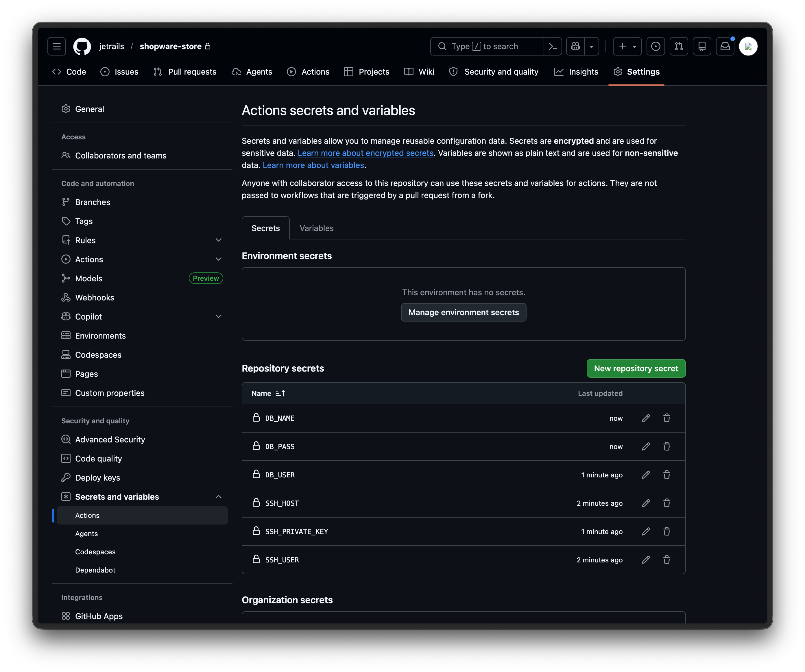
Task: Click Learn more about variables link
Action: (313, 165)
